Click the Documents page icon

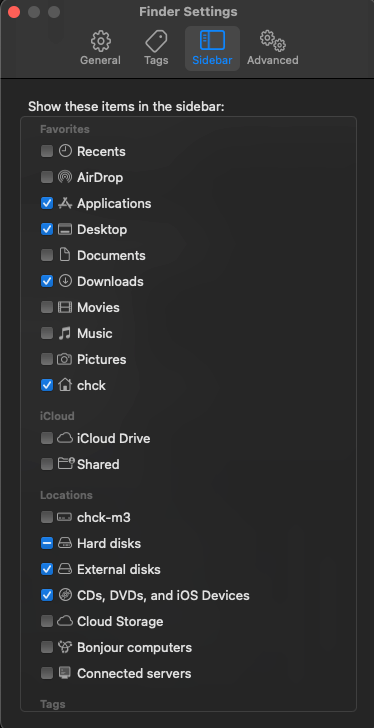[x=65, y=255]
